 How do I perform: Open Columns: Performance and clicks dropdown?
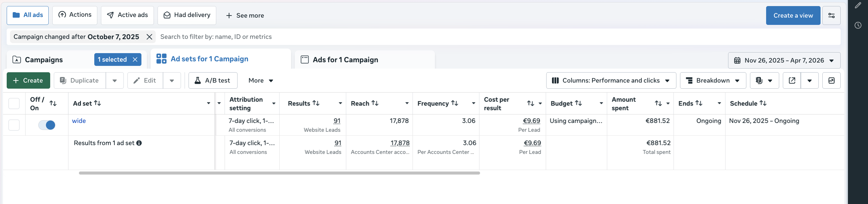click(x=611, y=81)
